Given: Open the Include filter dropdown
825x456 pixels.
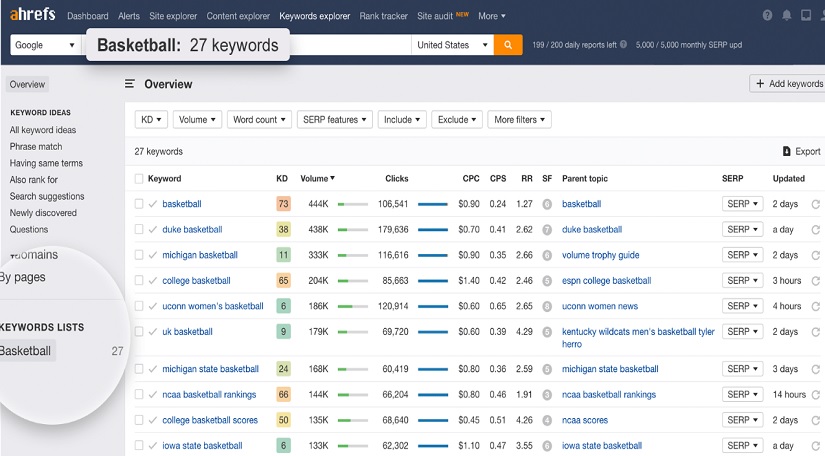Looking at the screenshot, I should [x=402, y=119].
